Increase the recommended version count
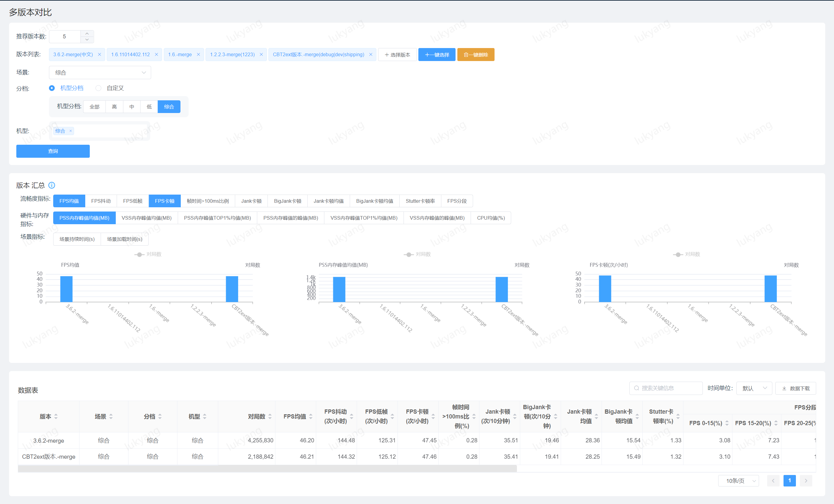The height and width of the screenshot is (504, 834). click(87, 34)
